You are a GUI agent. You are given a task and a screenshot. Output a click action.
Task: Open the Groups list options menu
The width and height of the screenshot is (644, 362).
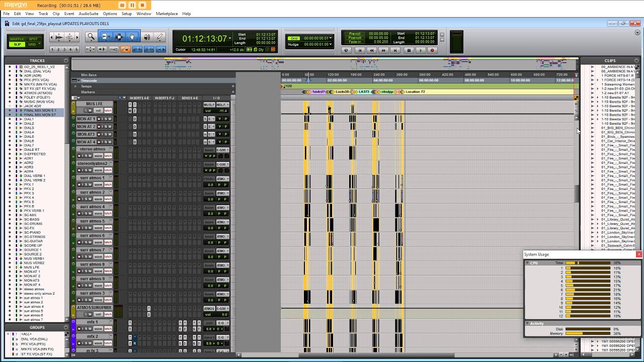click(66, 327)
